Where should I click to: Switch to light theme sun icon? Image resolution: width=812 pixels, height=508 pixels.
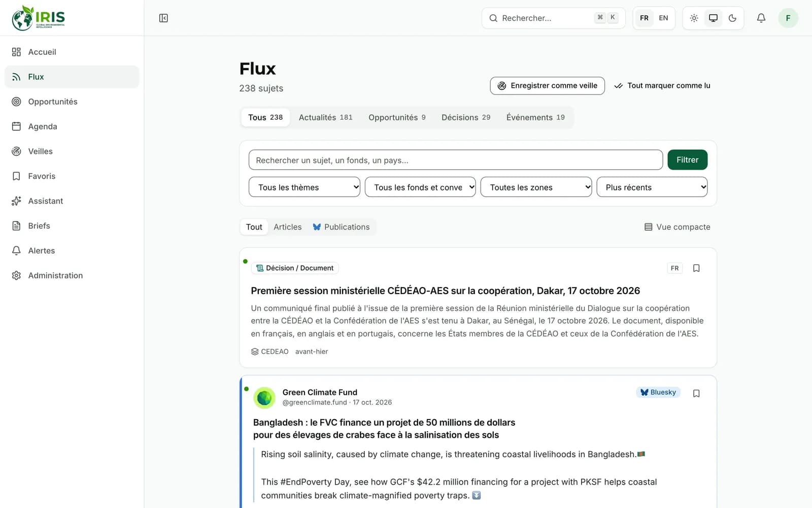point(694,18)
